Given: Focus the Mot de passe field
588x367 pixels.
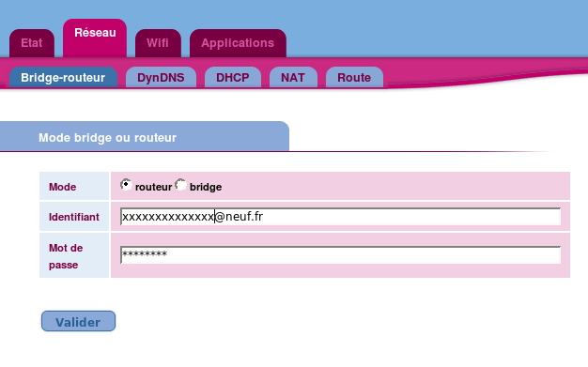Looking at the screenshot, I should point(341,255).
